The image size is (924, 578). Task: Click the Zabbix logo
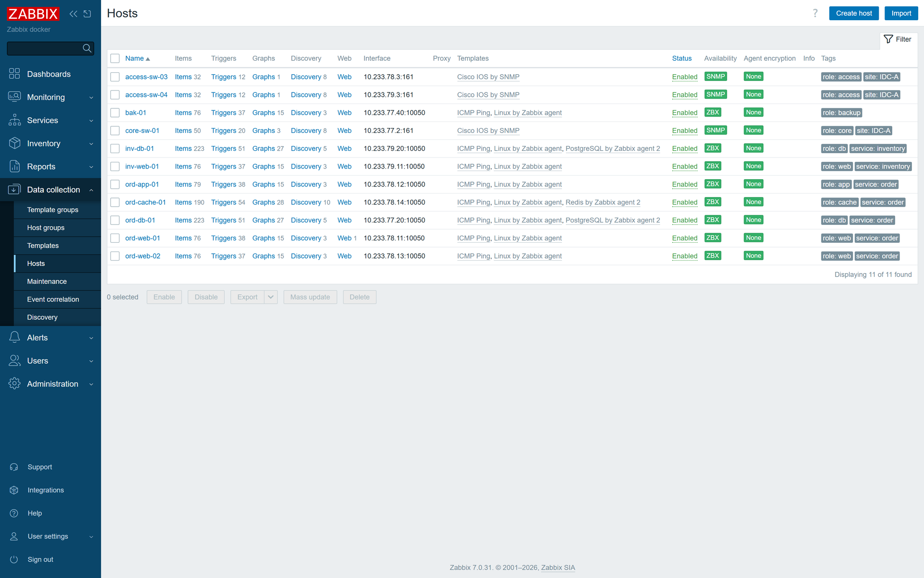33,13
